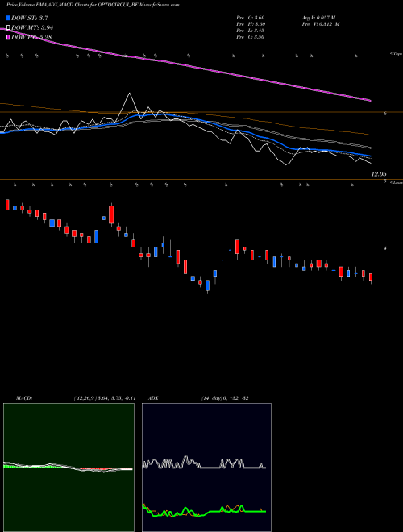Click the 'Pre H: 3.60' value
Screen dimensions: 403x532
coord(251,24)
